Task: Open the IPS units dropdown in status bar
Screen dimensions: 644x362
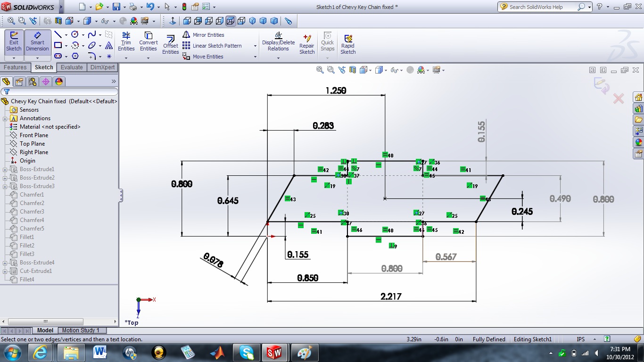Action: click(595, 339)
